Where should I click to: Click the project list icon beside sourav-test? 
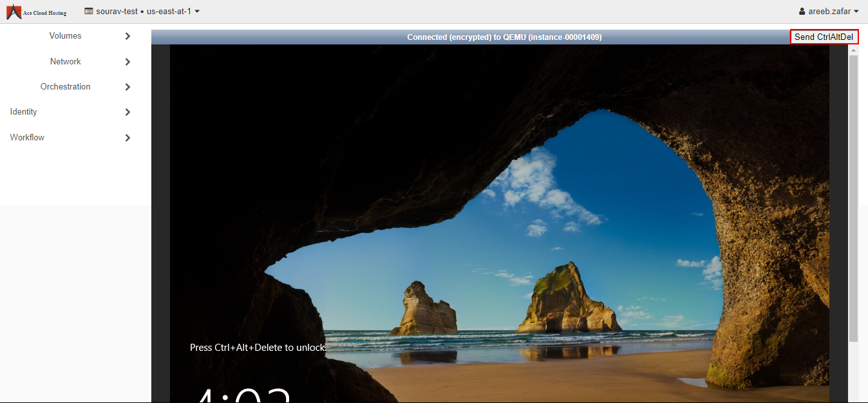pyautogui.click(x=89, y=11)
